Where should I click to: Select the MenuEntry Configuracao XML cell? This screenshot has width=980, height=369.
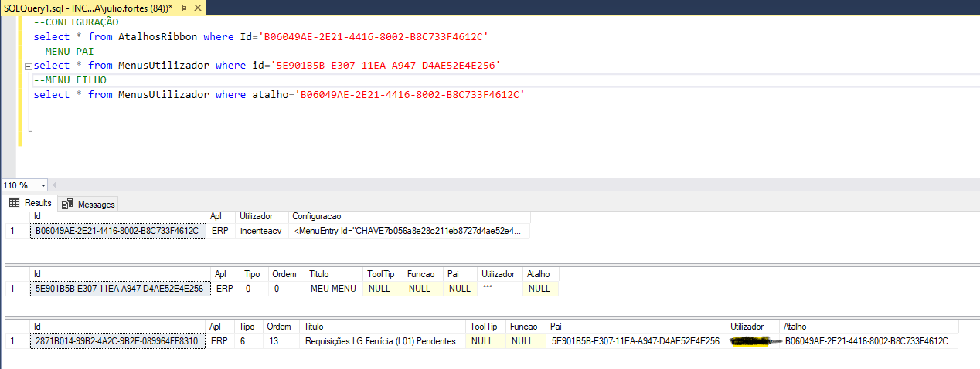coord(409,230)
